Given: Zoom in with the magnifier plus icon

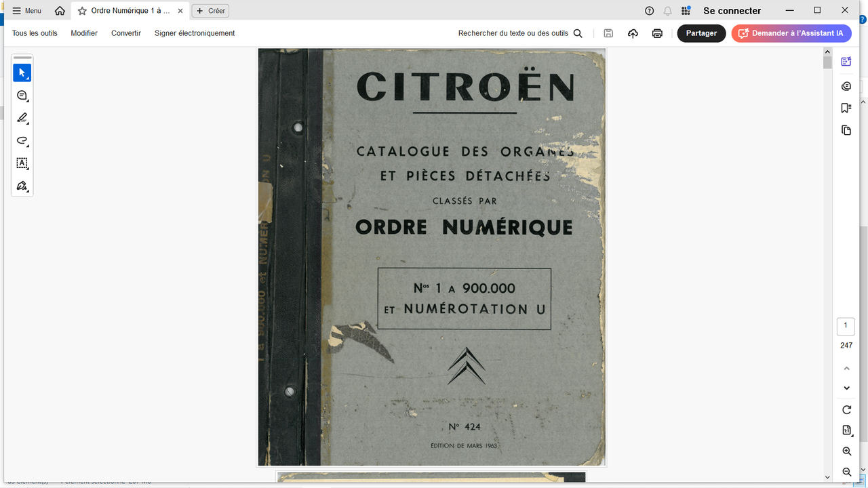Looking at the screenshot, I should (x=846, y=451).
